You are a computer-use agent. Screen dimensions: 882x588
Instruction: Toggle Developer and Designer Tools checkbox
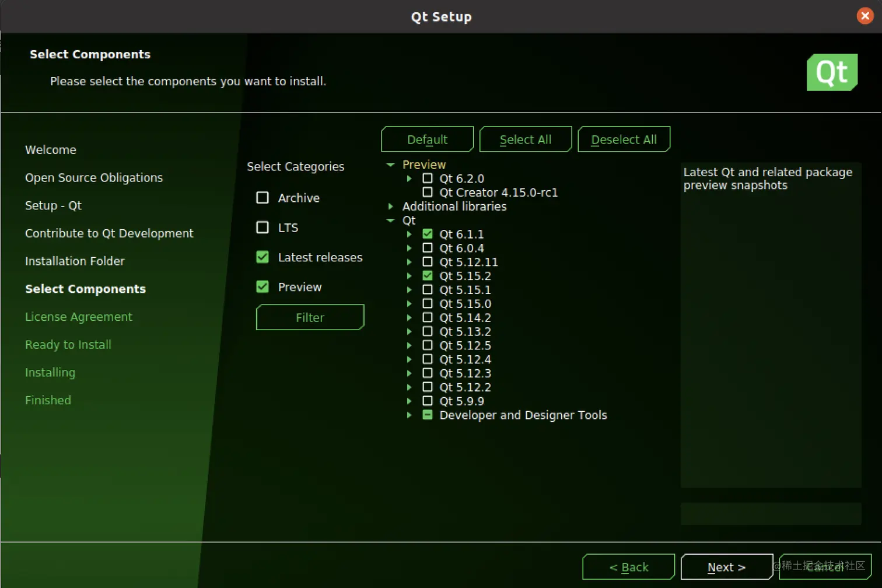coord(428,415)
